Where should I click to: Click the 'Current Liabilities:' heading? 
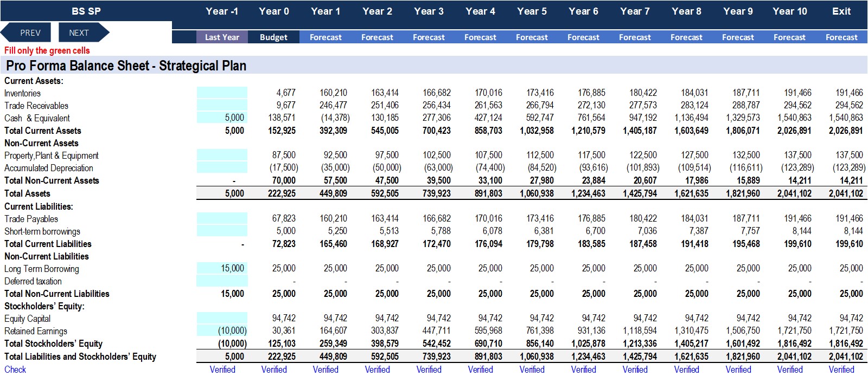point(39,206)
